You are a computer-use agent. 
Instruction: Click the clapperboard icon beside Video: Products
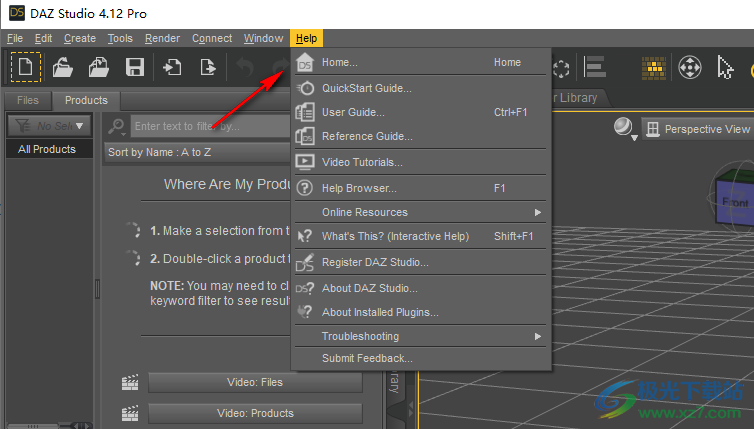click(x=130, y=413)
